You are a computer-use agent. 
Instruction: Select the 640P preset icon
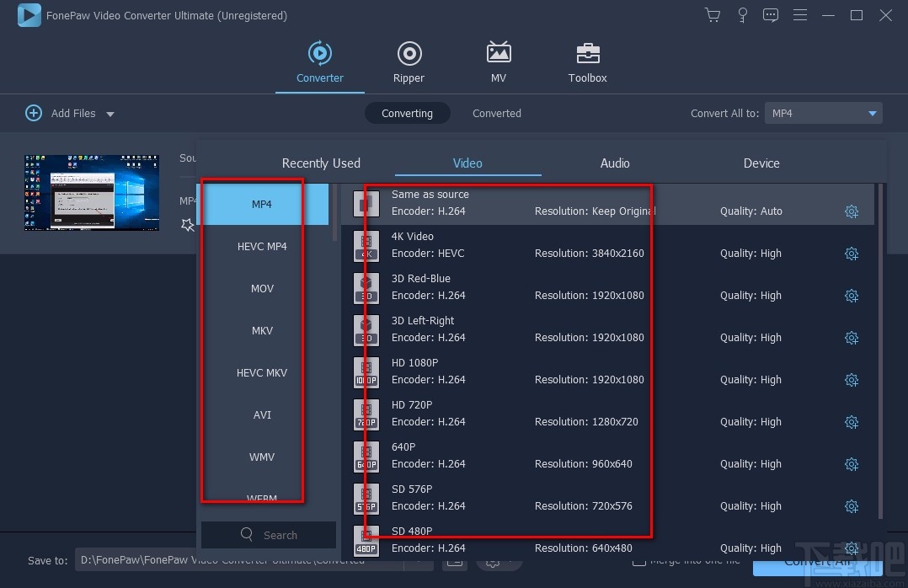point(366,457)
